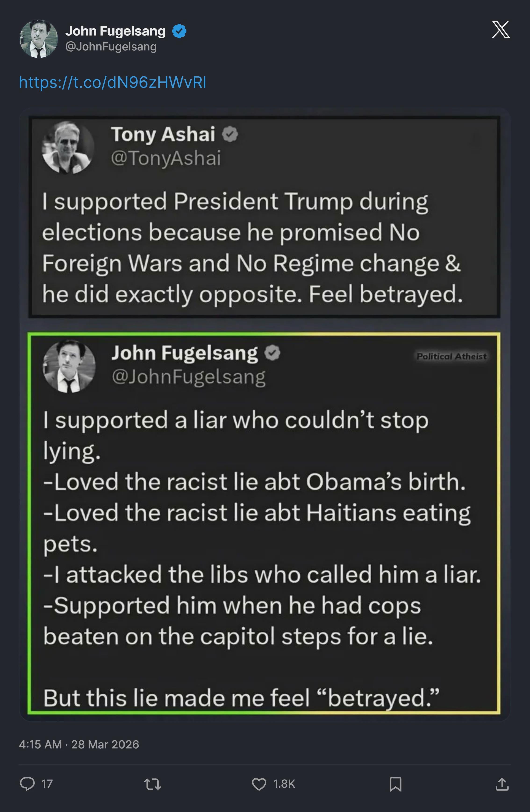530x812 pixels.
Task: Click the John Fugelsang display name header
Action: (115, 31)
